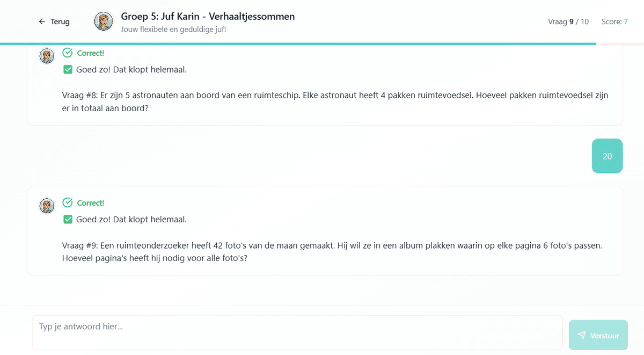Select the avatar next to the Vraag 9 message

pos(47,205)
